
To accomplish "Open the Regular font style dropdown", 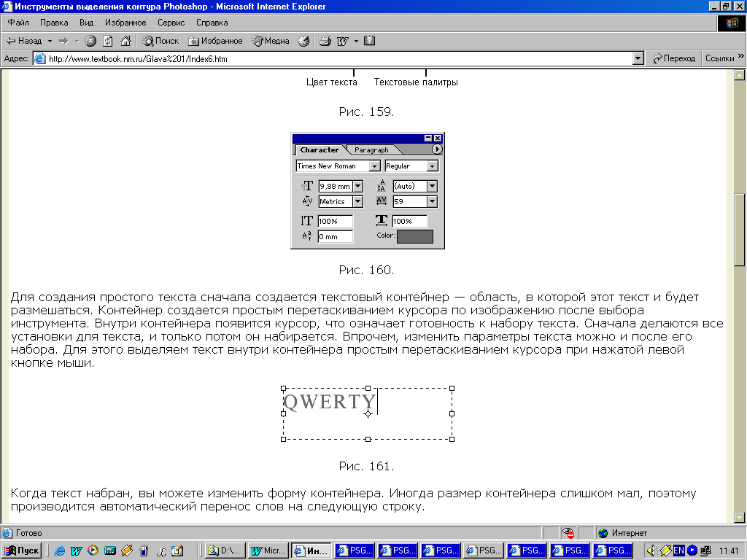I will click(432, 166).
